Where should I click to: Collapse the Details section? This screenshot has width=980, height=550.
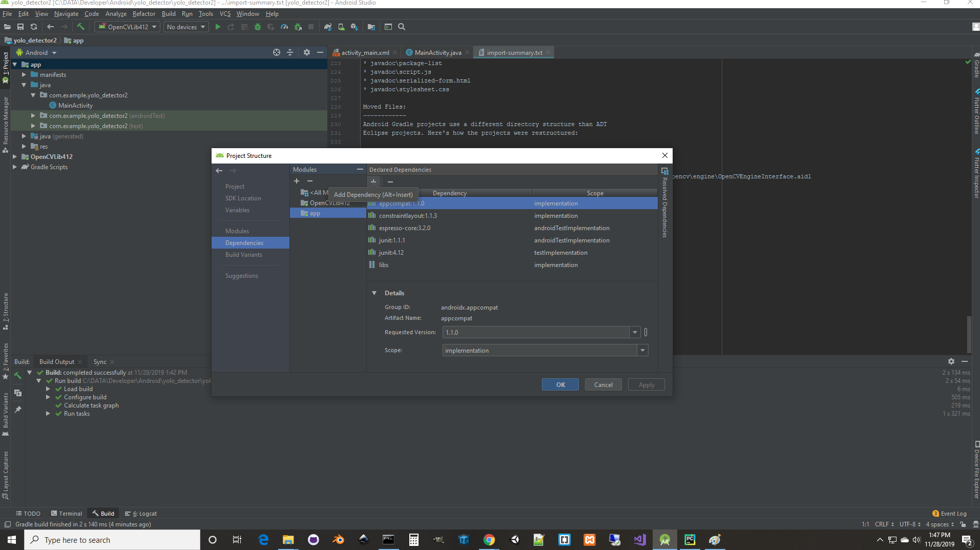point(374,293)
